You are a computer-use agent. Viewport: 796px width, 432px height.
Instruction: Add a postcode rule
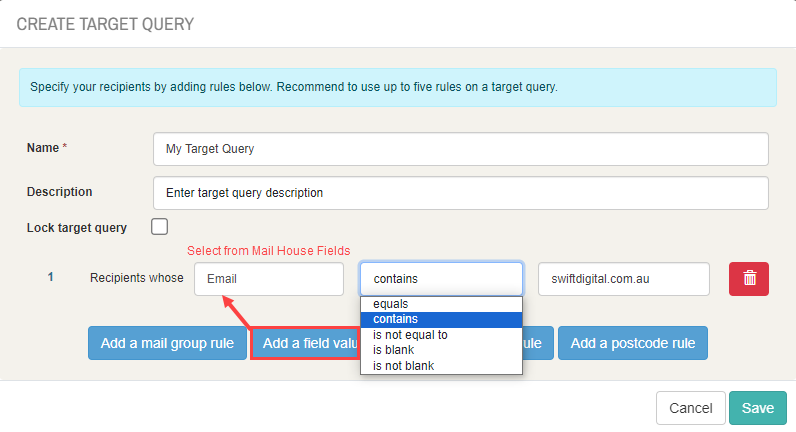pyautogui.click(x=633, y=343)
